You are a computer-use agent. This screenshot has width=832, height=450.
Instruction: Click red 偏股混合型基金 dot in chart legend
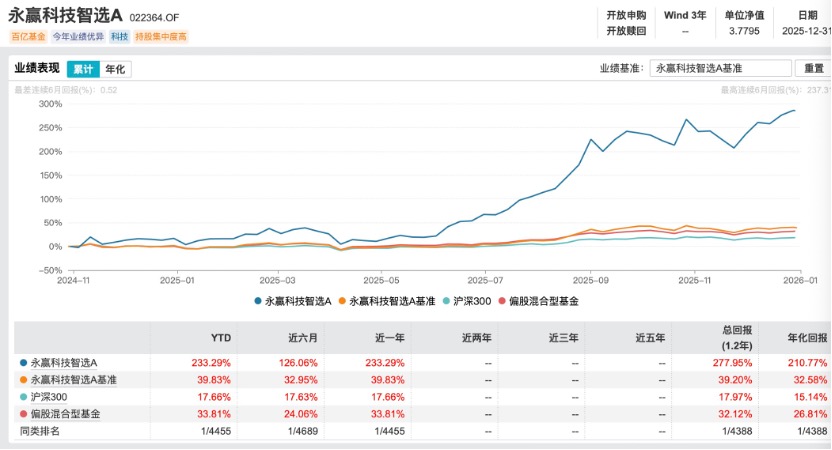click(529, 300)
